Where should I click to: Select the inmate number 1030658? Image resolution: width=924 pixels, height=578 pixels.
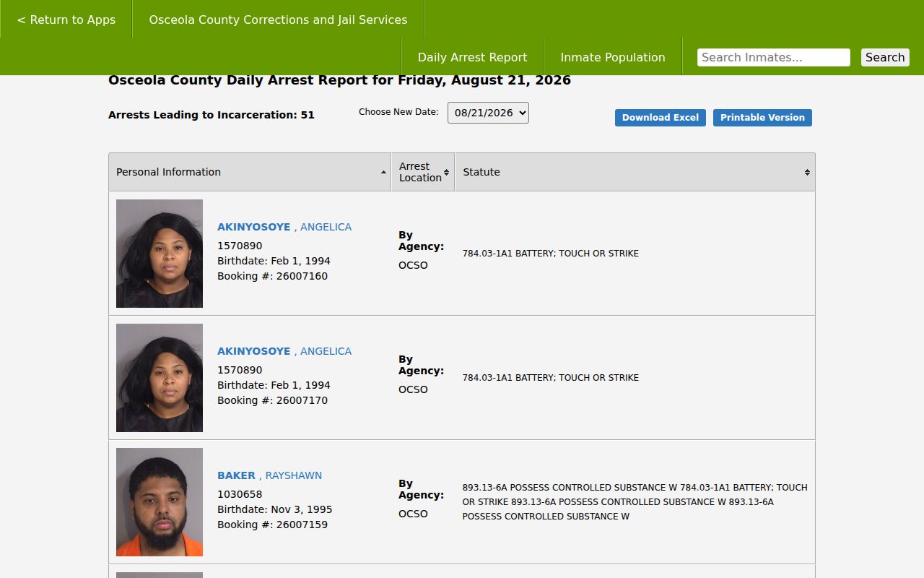point(240,494)
